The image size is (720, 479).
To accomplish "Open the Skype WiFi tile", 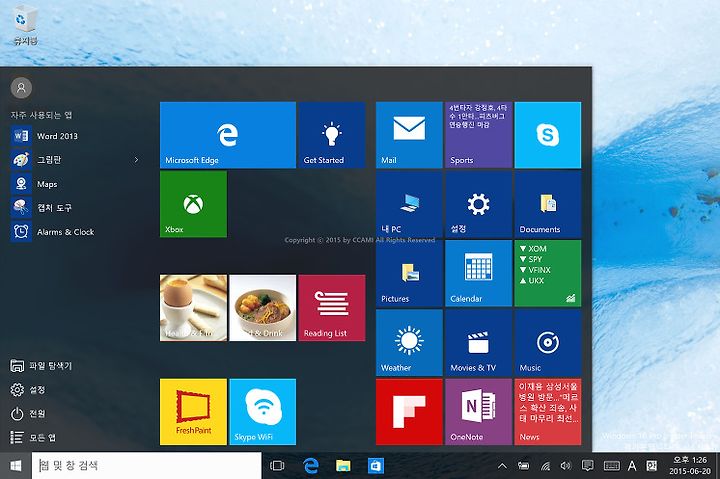I will [263, 412].
